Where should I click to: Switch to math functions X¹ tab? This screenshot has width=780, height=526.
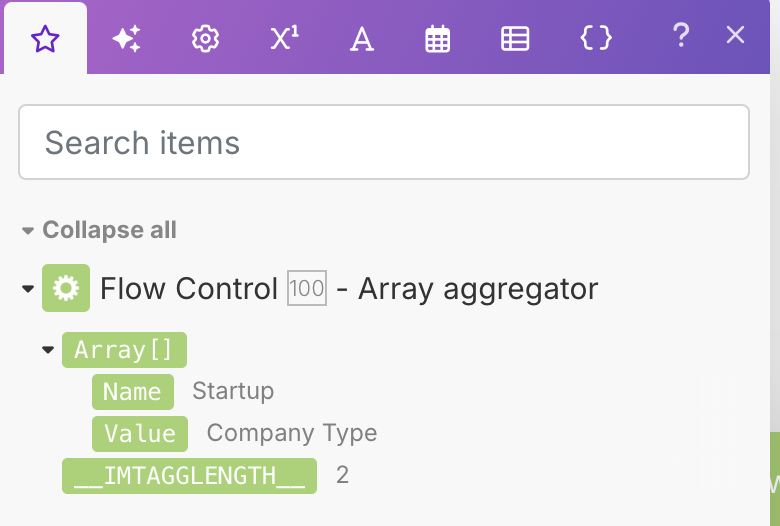(284, 38)
